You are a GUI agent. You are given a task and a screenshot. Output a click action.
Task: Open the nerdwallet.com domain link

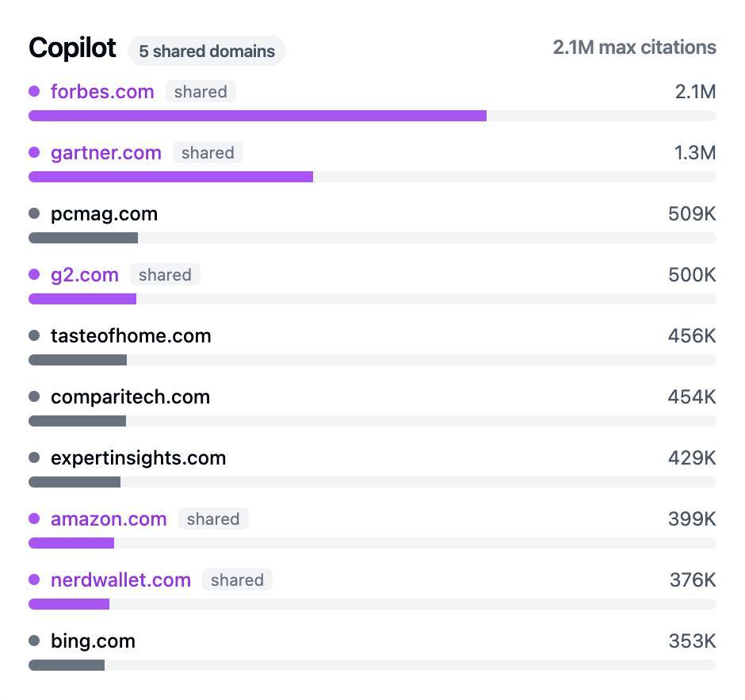(120, 580)
